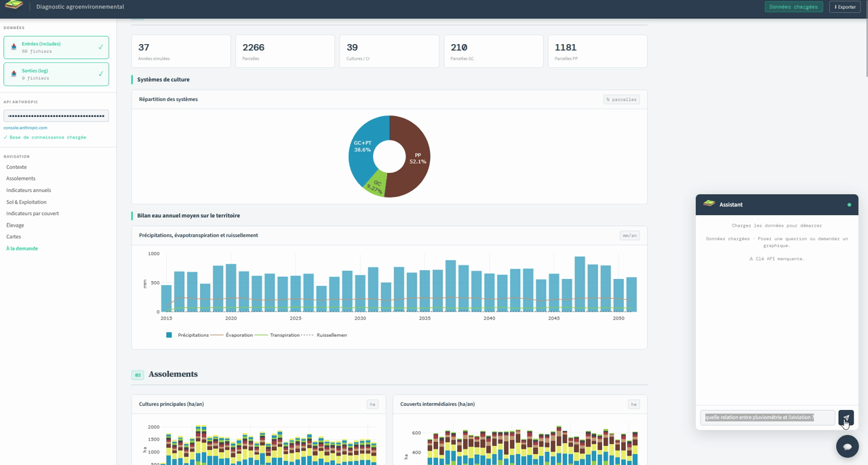Click the Assistant panel logo icon
868x465 pixels.
tap(709, 204)
